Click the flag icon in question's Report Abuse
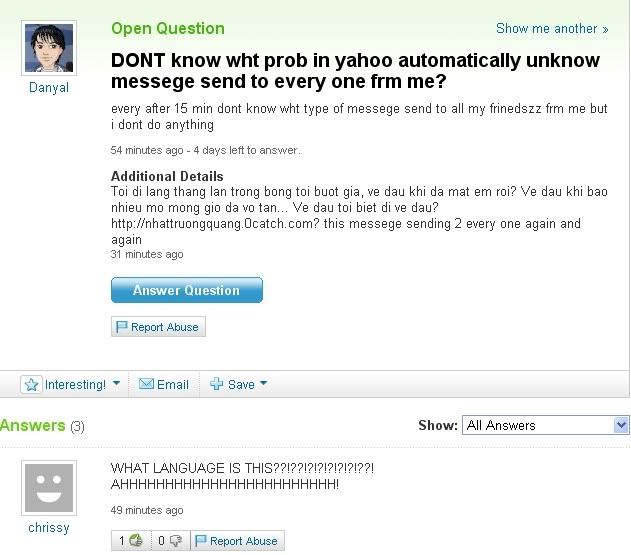This screenshot has width=631, height=555. point(122,327)
